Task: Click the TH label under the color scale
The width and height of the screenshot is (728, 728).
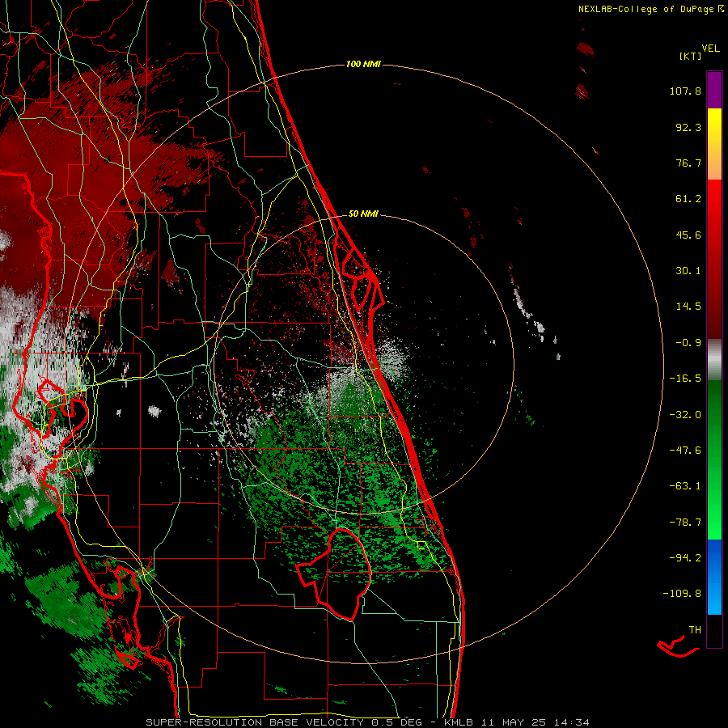Action: (x=695, y=630)
